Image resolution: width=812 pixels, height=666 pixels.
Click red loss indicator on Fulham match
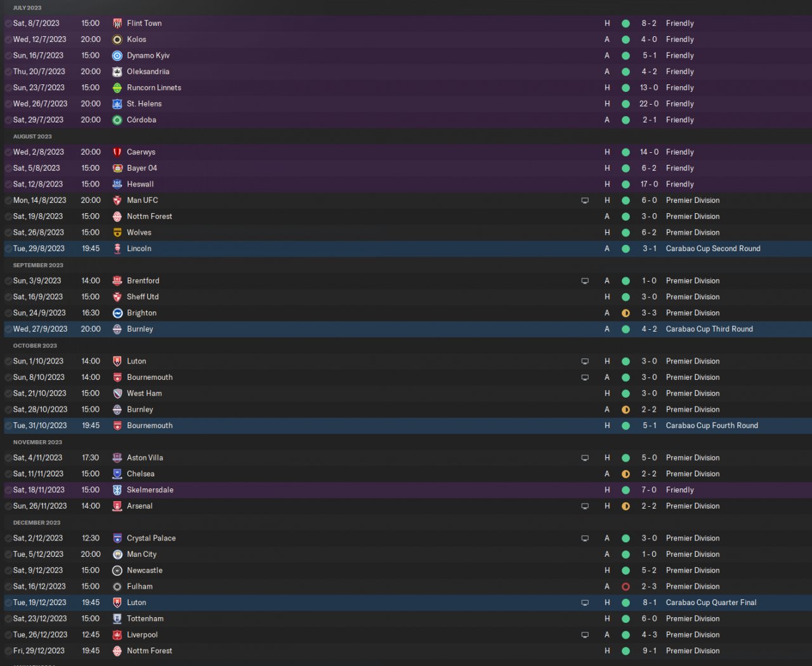point(625,587)
